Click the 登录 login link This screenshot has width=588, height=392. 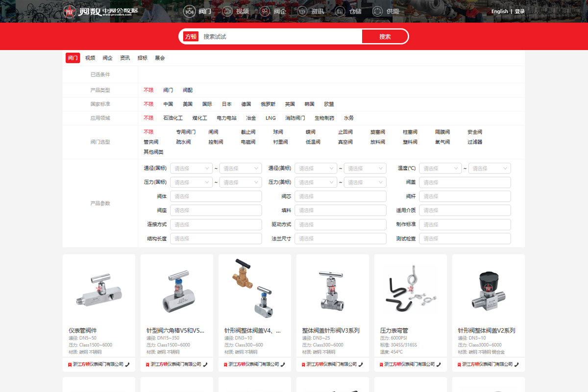(x=520, y=11)
